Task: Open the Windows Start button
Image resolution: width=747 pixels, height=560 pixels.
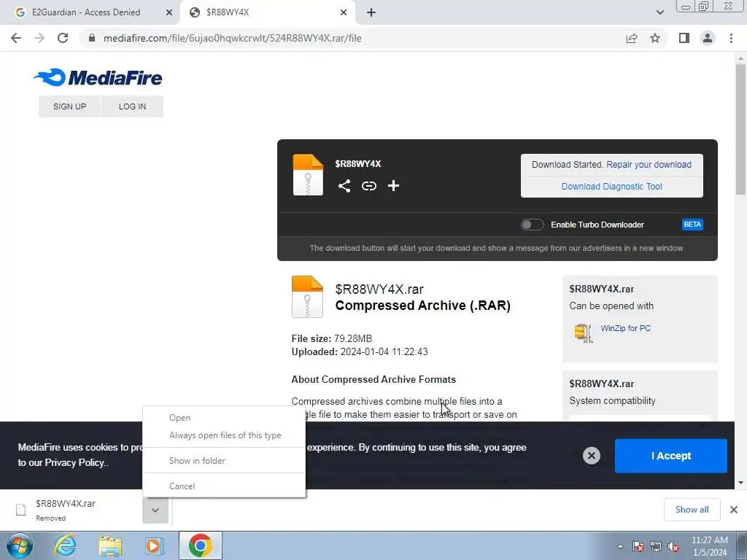Action: tap(19, 545)
